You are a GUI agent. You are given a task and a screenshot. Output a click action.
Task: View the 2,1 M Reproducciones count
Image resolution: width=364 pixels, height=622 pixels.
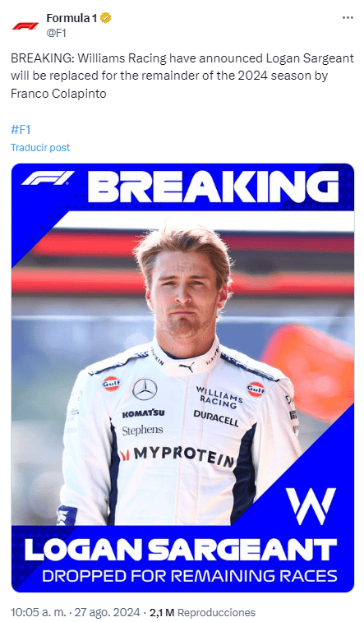tap(202, 612)
